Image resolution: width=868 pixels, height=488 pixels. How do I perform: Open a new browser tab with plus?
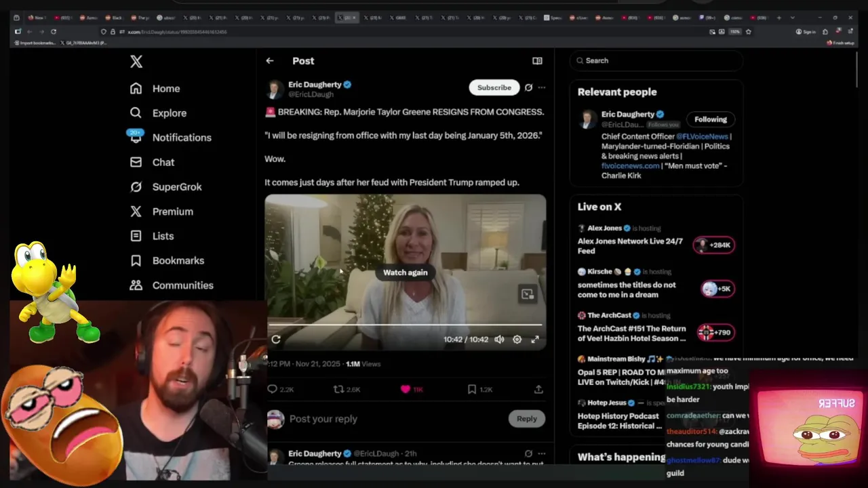778,18
